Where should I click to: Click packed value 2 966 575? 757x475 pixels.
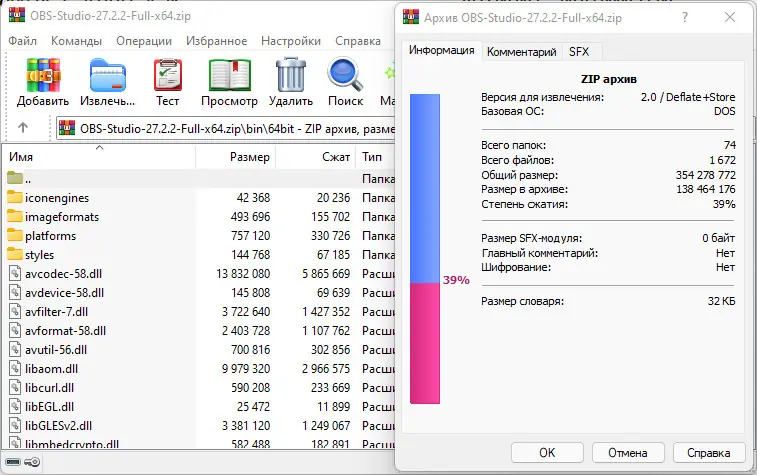326,369
